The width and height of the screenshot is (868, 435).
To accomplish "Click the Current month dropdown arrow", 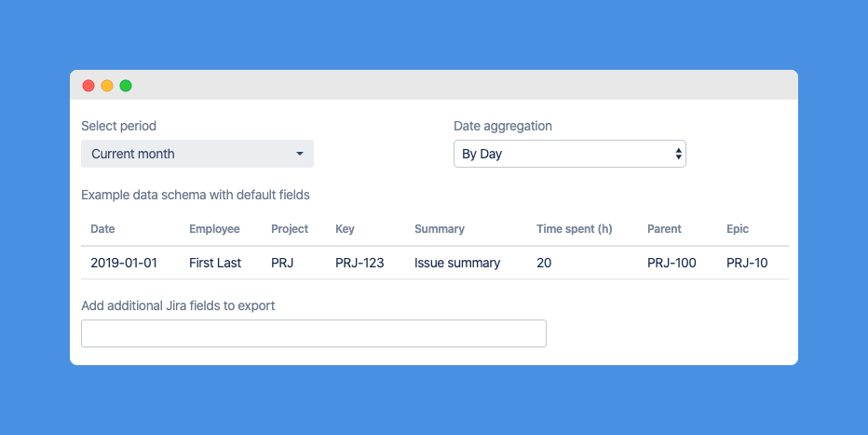I will (300, 154).
